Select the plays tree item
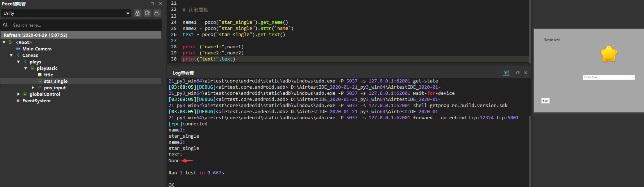Screen dimensions: 644x187 (x=35, y=62)
